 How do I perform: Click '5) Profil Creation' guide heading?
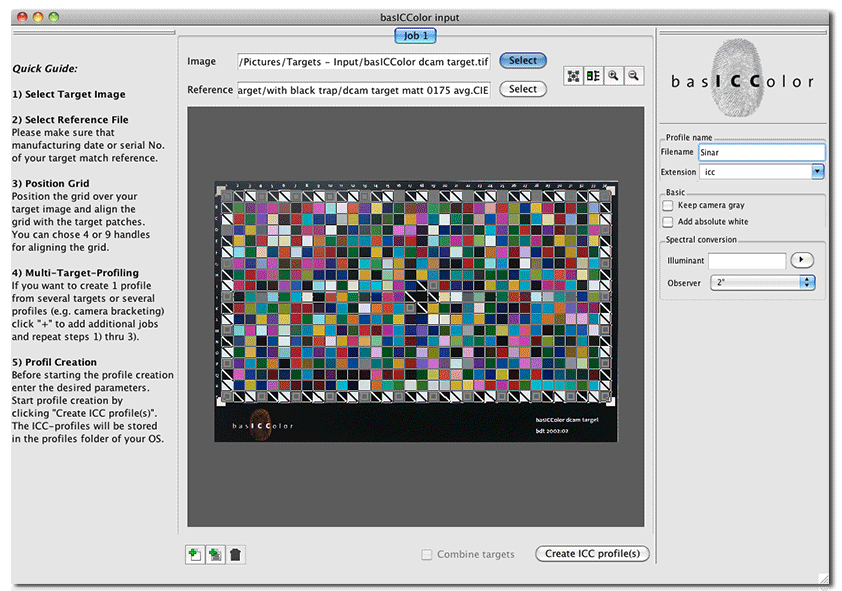point(55,362)
